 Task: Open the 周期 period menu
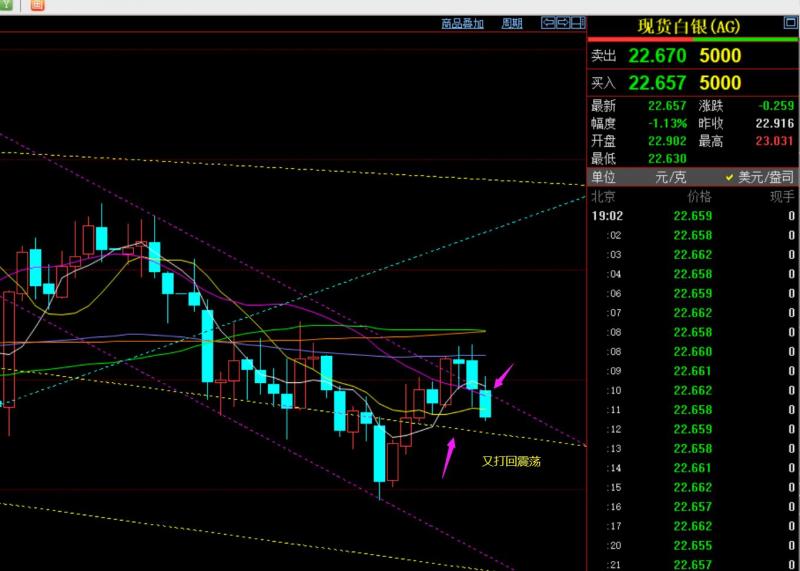coord(512,23)
